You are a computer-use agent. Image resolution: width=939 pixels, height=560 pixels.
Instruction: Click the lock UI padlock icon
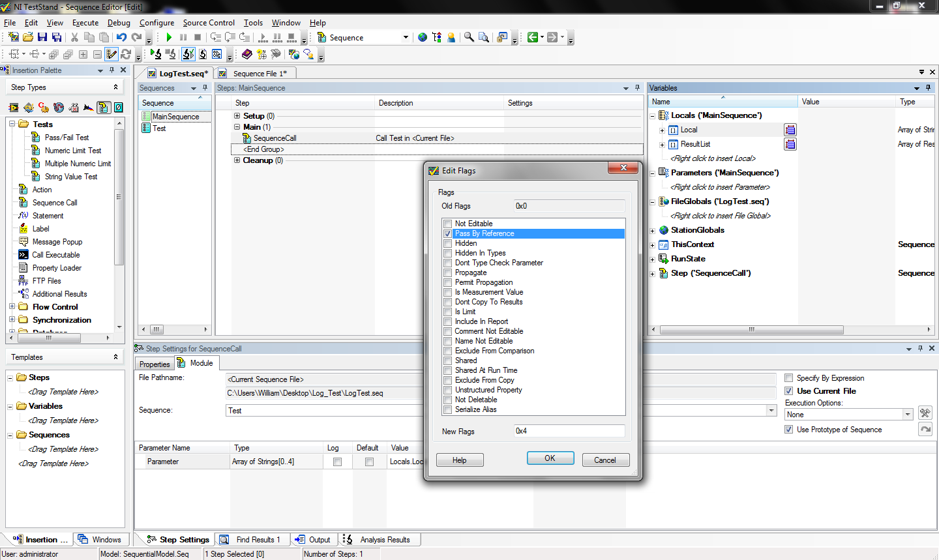(501, 37)
